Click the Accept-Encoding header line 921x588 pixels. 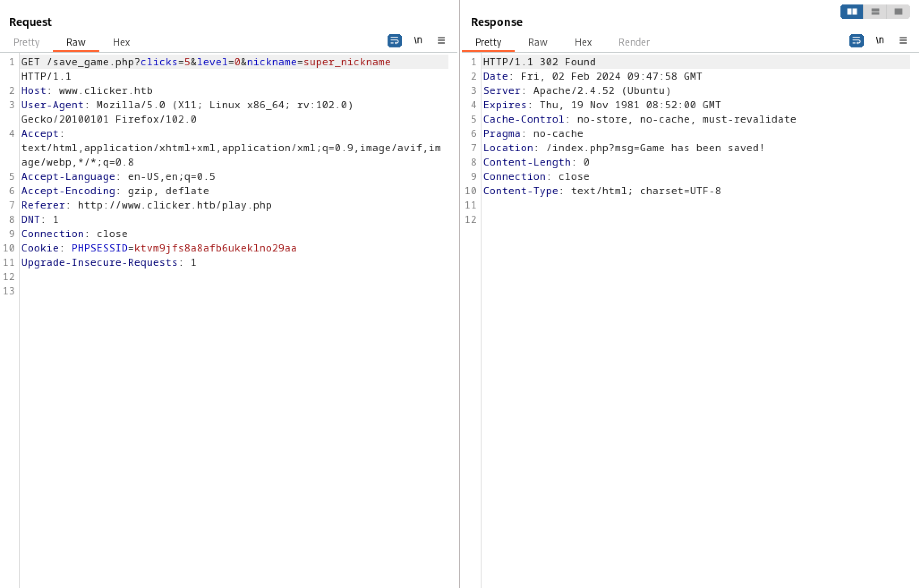115,191
